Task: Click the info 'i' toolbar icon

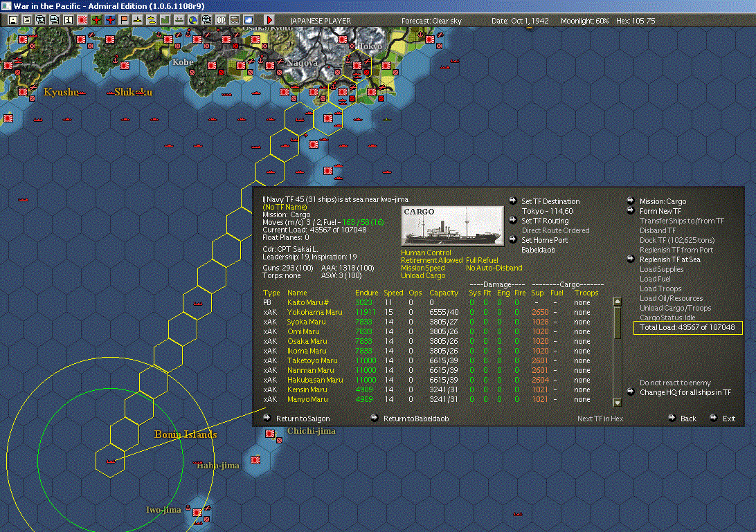Action: click(x=69, y=20)
